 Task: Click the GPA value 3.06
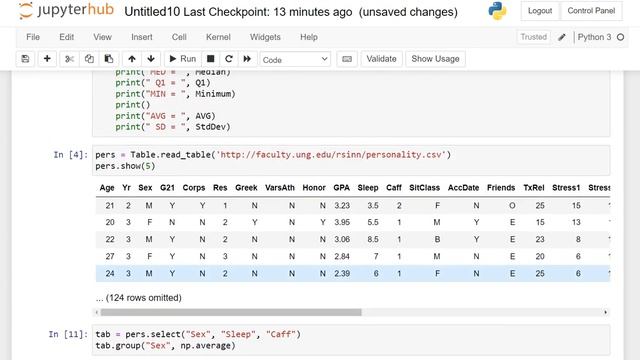click(x=342, y=239)
